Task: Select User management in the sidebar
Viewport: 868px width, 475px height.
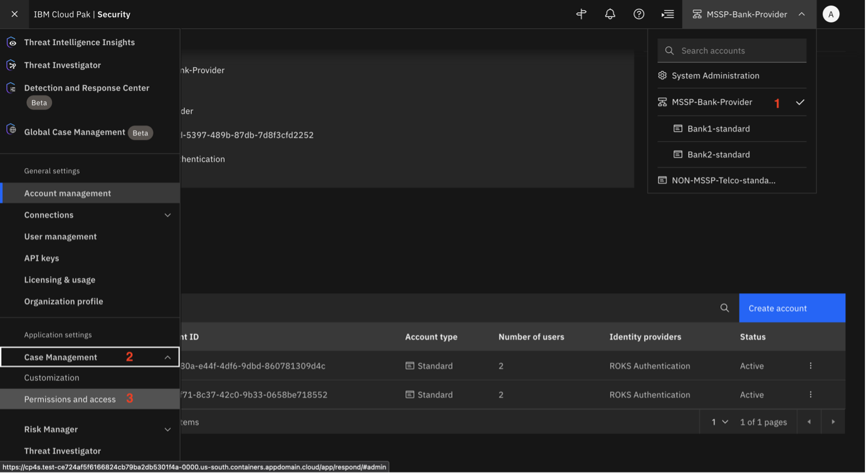Action: point(60,236)
